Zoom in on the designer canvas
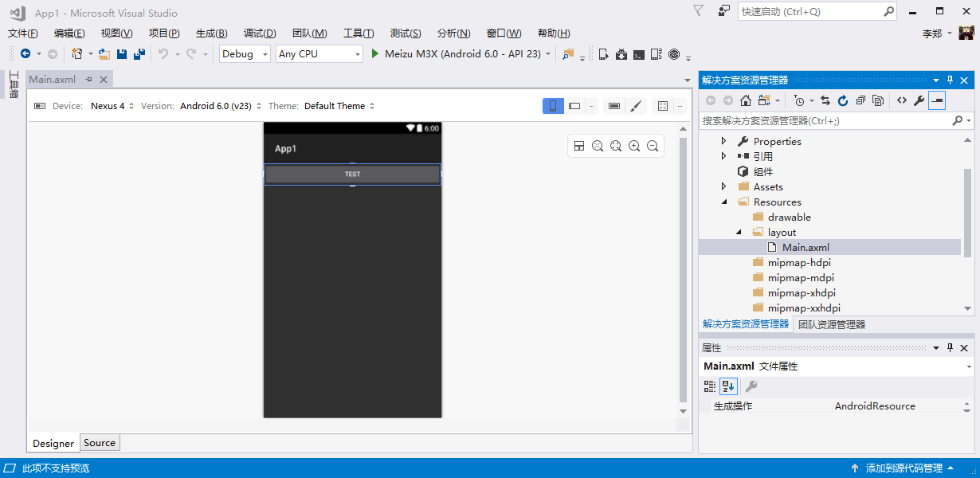This screenshot has height=478, width=980. [634, 146]
